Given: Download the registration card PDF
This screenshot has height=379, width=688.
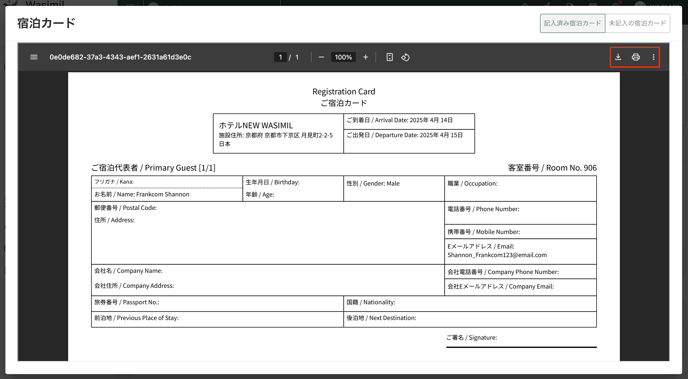Looking at the screenshot, I should coord(618,57).
